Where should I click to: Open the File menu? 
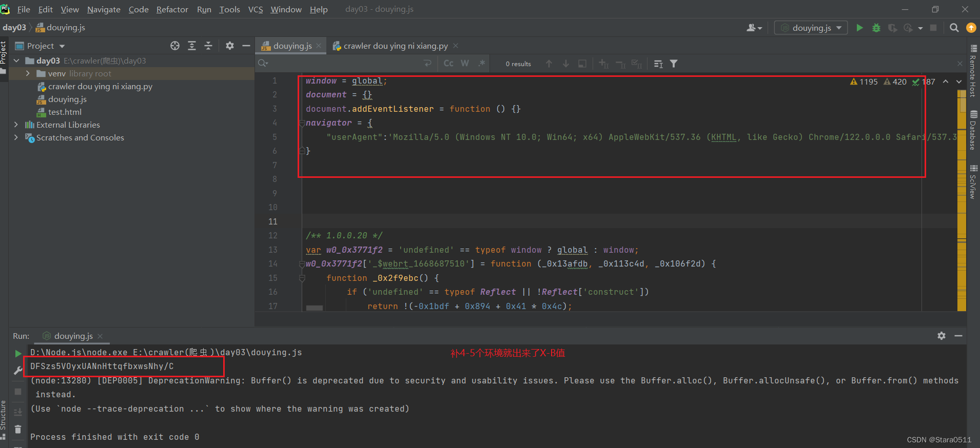(24, 9)
